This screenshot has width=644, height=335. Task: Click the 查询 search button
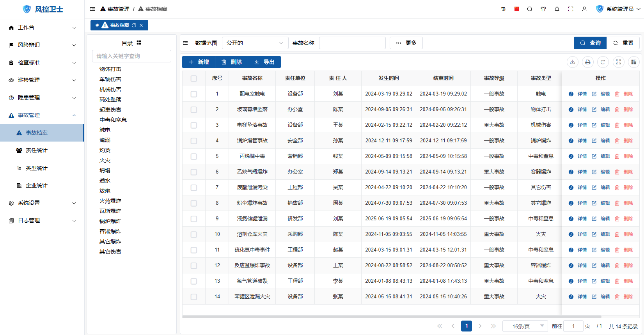tap(590, 43)
